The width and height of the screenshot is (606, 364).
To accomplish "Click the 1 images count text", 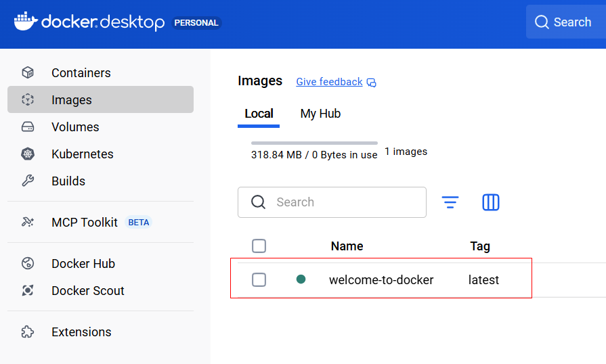I will coord(406,152).
